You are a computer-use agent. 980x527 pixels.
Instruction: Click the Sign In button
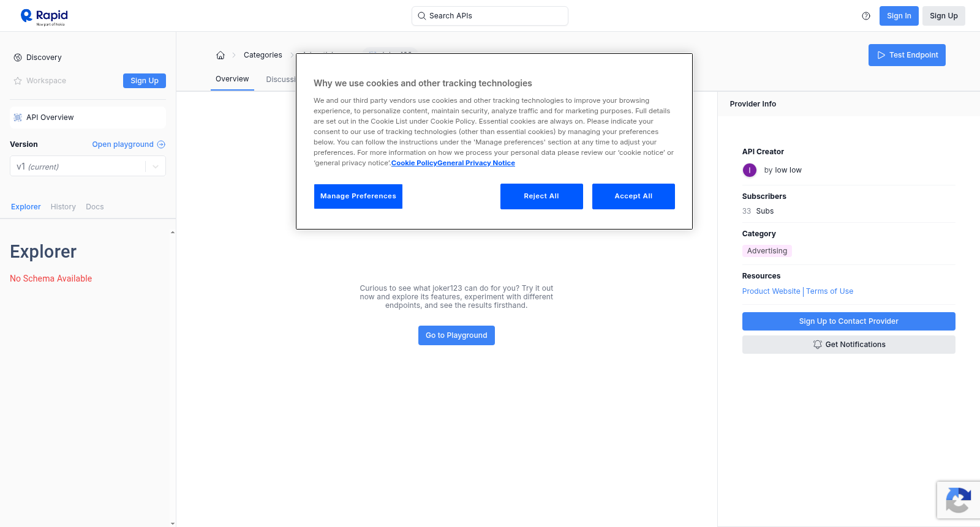[x=899, y=16]
